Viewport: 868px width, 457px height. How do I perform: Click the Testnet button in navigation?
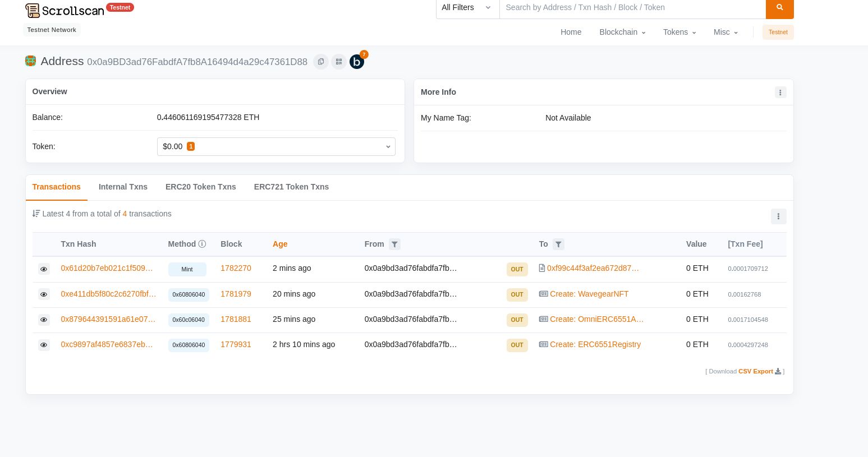pos(778,32)
